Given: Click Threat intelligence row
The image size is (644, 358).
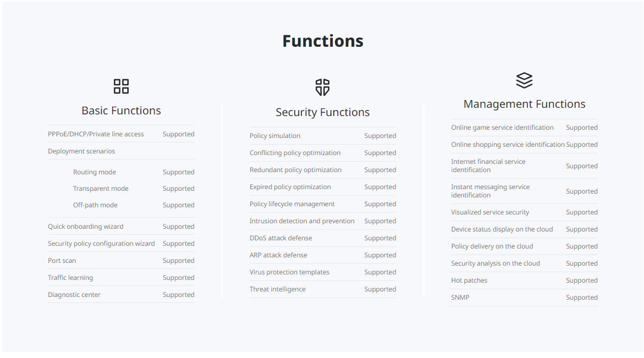Looking at the screenshot, I should point(277,289).
